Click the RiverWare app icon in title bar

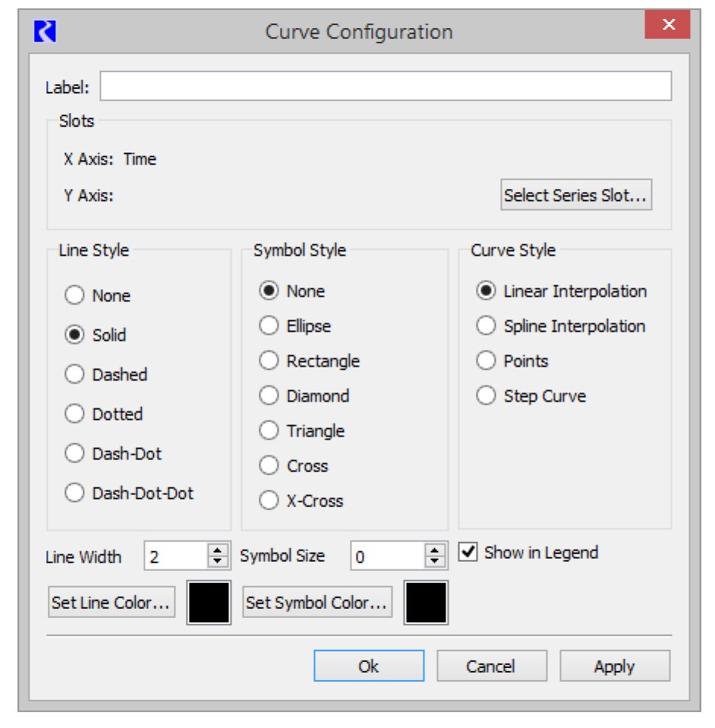(45, 32)
